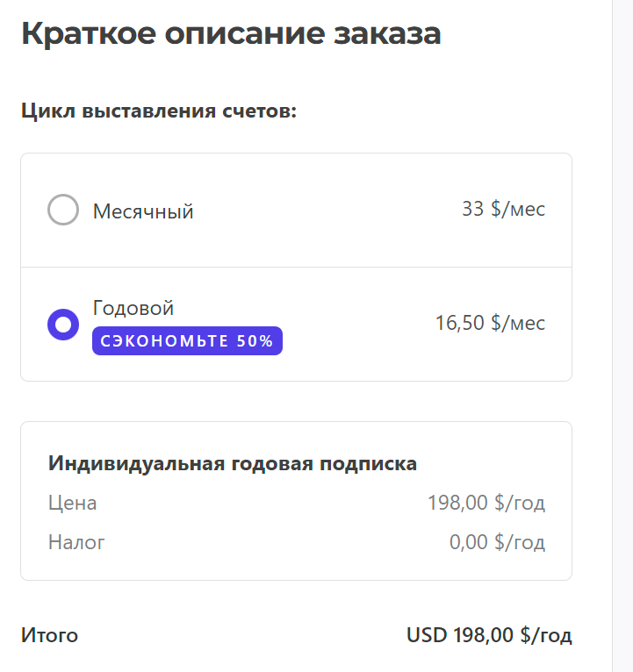Click the "Цена" row label

pyautogui.click(x=73, y=504)
